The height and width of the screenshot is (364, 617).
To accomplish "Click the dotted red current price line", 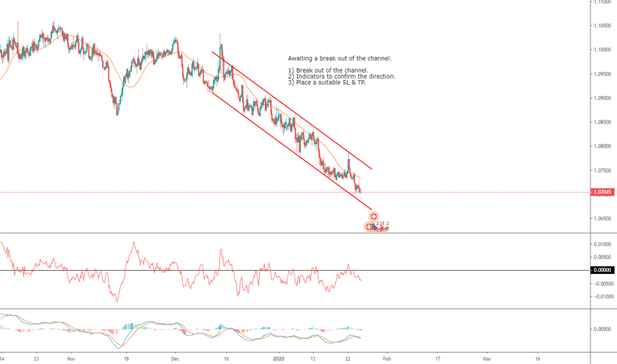I will click(295, 193).
